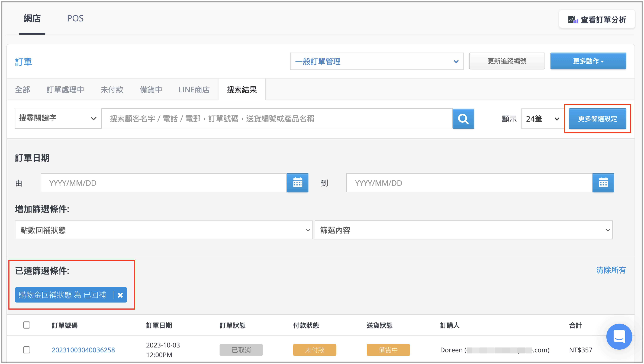Open the 'to' date calendar picker
The height and width of the screenshot is (364, 644).
pyautogui.click(x=603, y=183)
